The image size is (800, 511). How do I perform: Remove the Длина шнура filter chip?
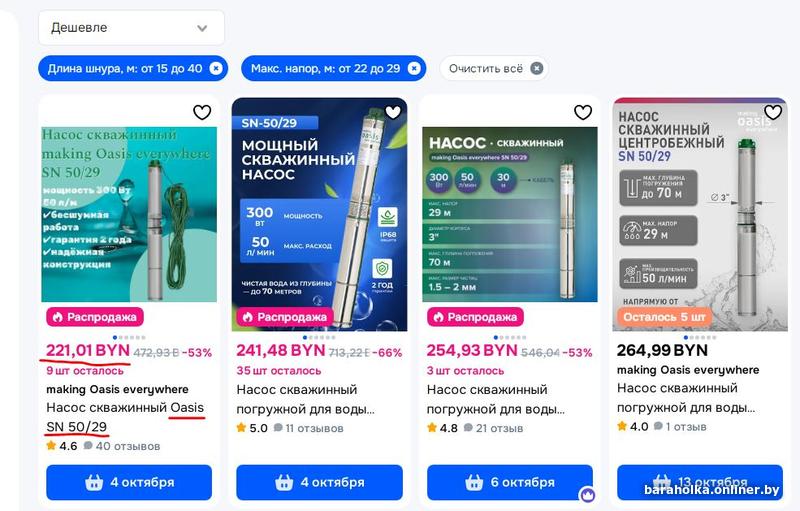click(x=216, y=68)
